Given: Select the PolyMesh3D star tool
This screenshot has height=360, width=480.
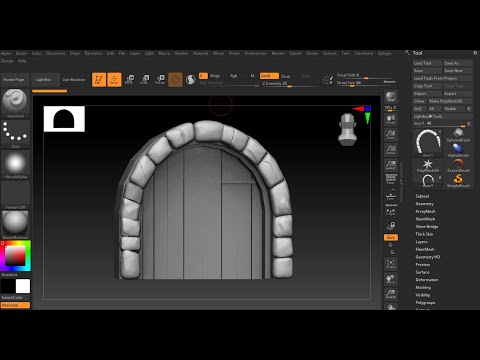Looking at the screenshot, I should pos(428,166).
